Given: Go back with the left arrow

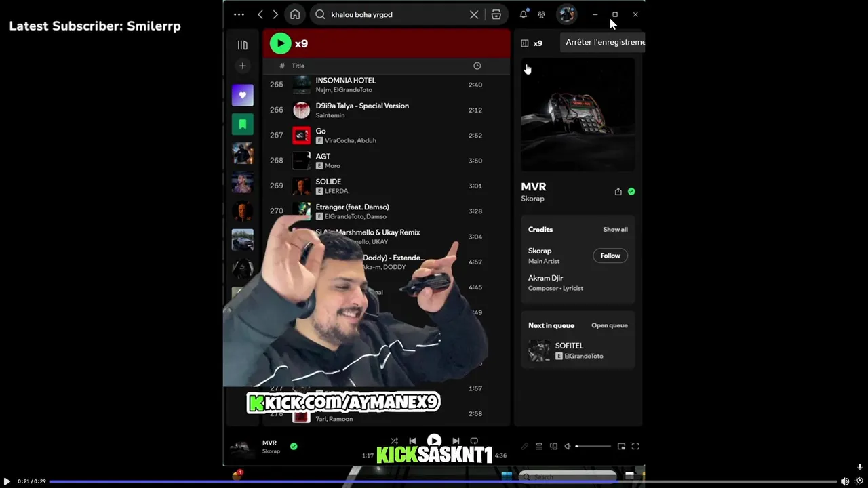Looking at the screenshot, I should tap(260, 14).
